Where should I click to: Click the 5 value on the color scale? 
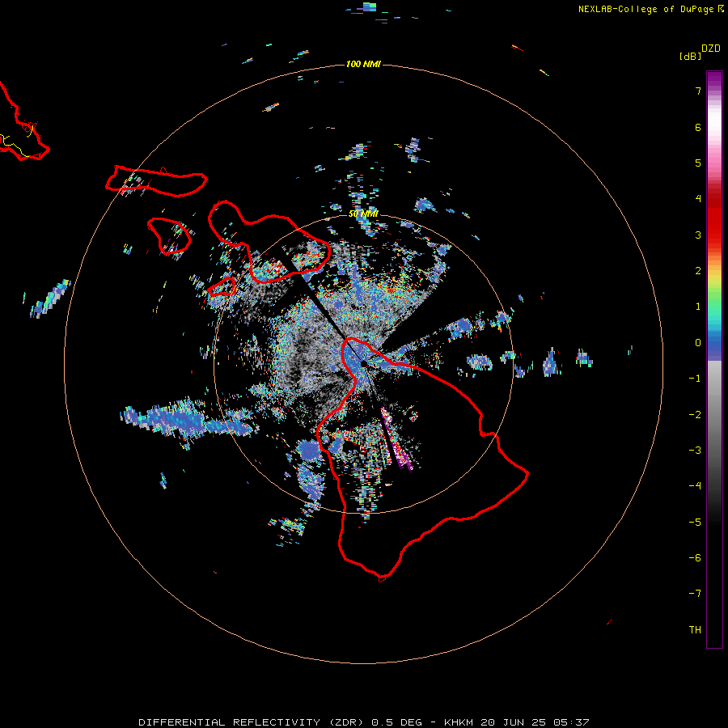(x=698, y=163)
